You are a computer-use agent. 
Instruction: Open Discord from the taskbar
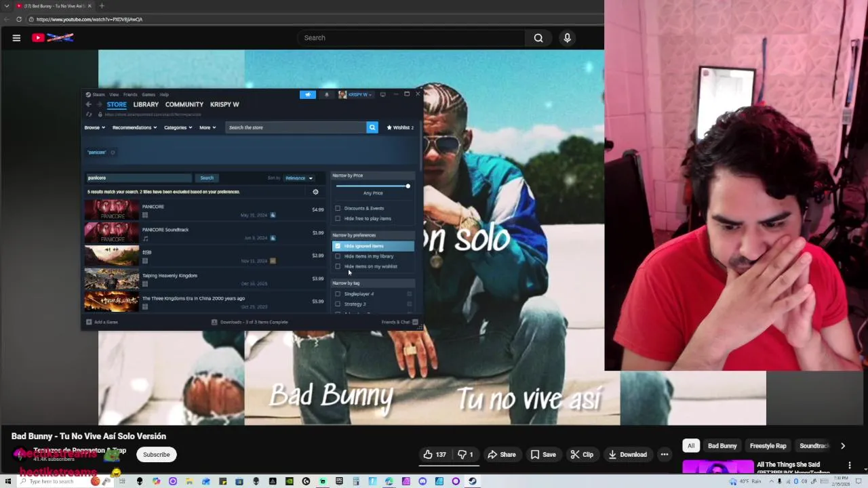click(422, 481)
